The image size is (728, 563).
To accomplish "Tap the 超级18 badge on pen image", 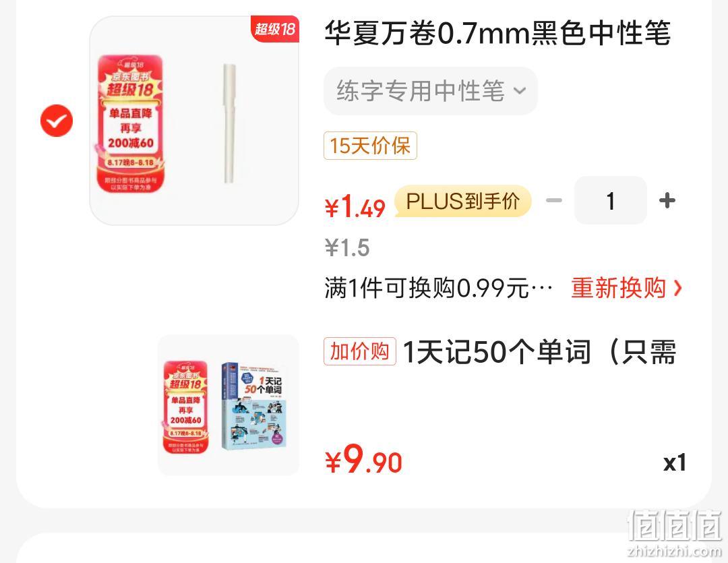I will 275,29.
